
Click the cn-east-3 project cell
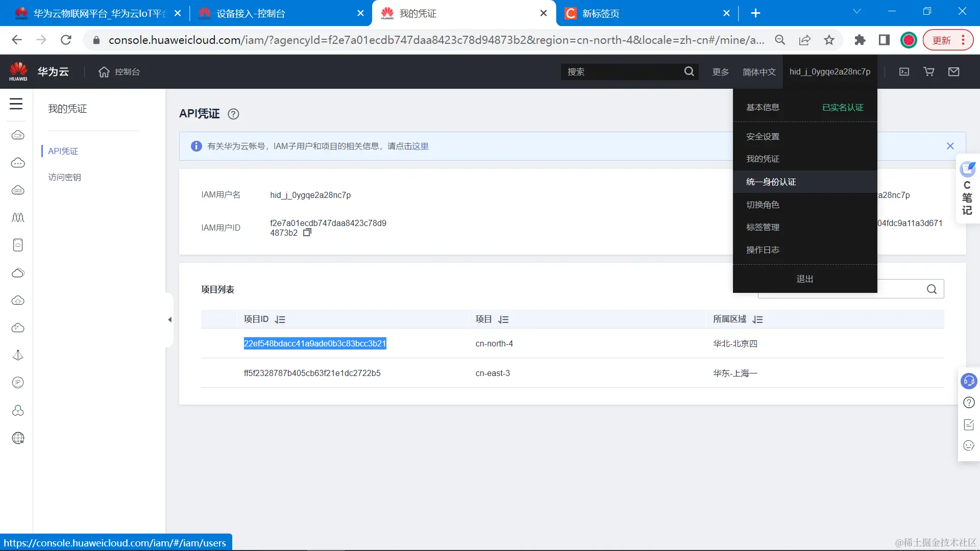point(493,373)
